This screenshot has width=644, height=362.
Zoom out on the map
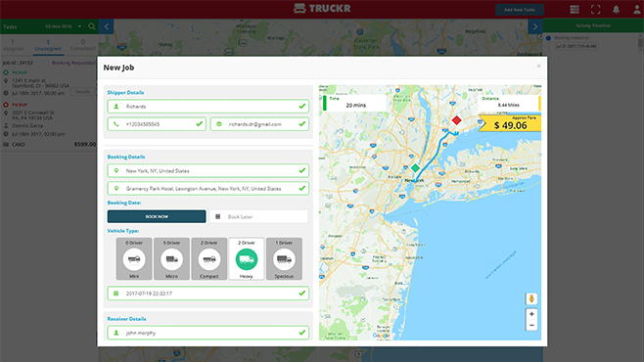(x=531, y=326)
